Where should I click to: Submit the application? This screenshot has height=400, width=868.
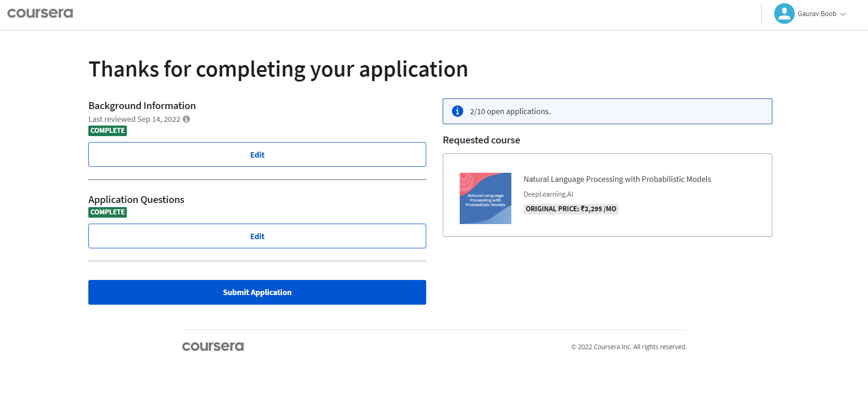click(x=257, y=292)
